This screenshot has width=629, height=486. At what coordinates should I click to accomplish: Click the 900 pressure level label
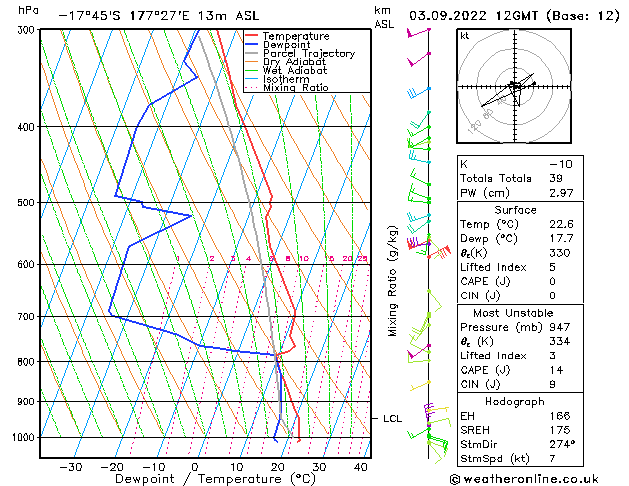click(28, 401)
